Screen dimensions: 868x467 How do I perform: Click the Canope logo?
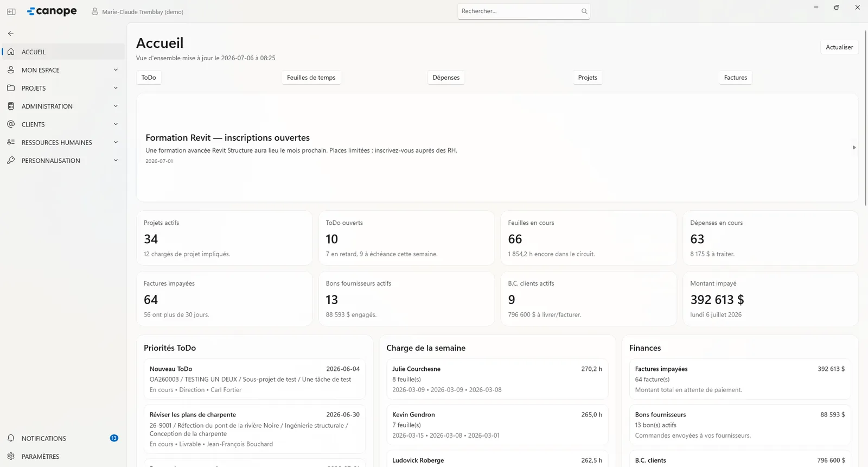click(52, 11)
